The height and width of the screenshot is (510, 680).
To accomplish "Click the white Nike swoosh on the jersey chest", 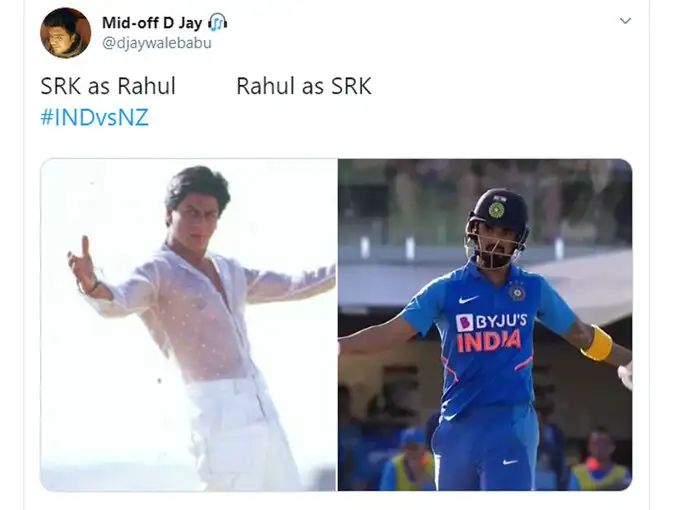I will [x=468, y=299].
